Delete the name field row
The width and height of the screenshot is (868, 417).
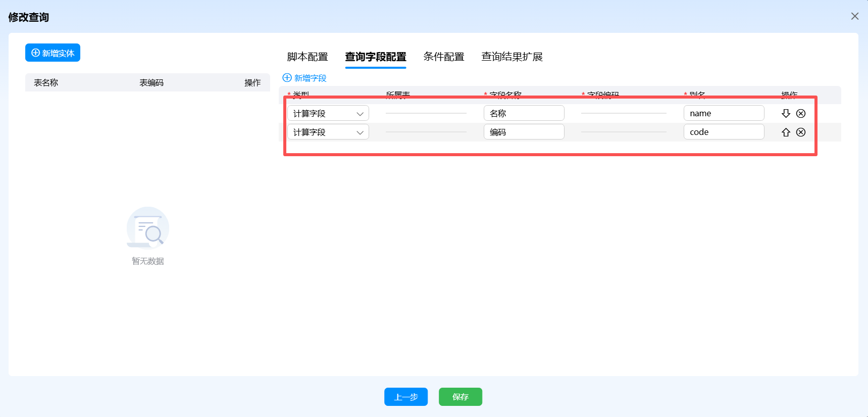pyautogui.click(x=801, y=113)
